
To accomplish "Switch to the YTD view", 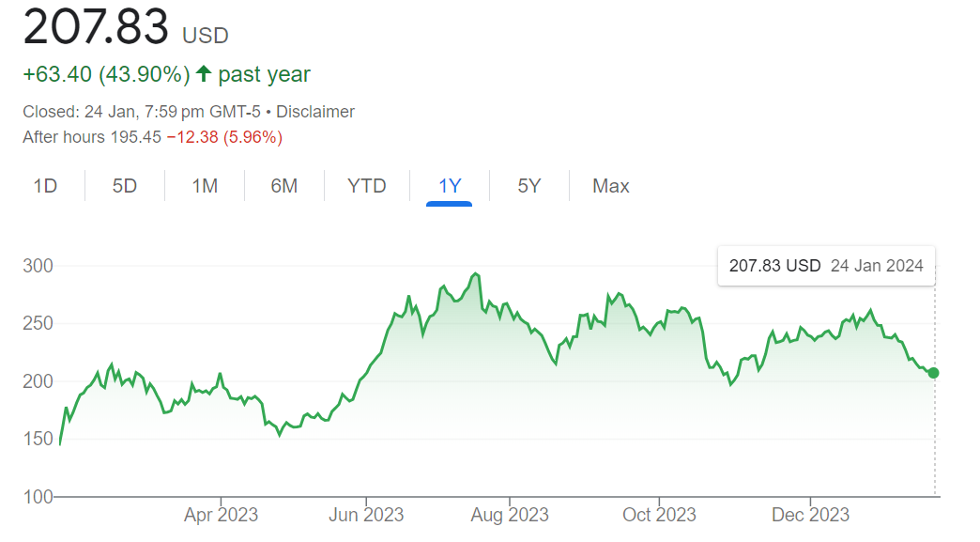I will pyautogui.click(x=366, y=185).
